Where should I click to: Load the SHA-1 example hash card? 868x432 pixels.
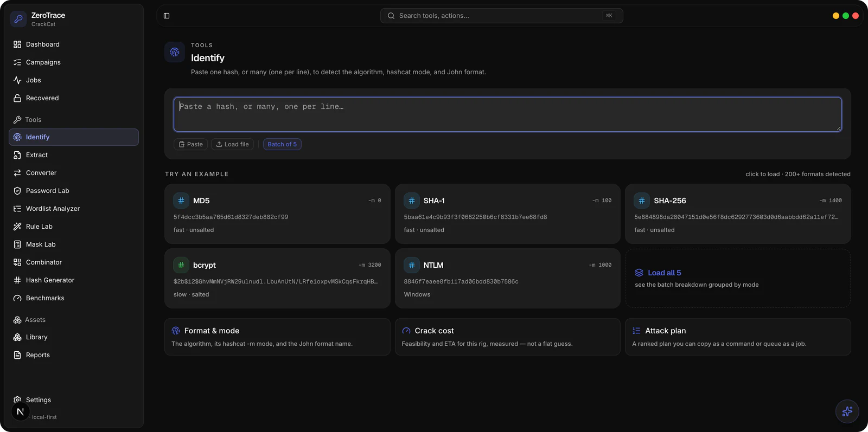tap(508, 214)
